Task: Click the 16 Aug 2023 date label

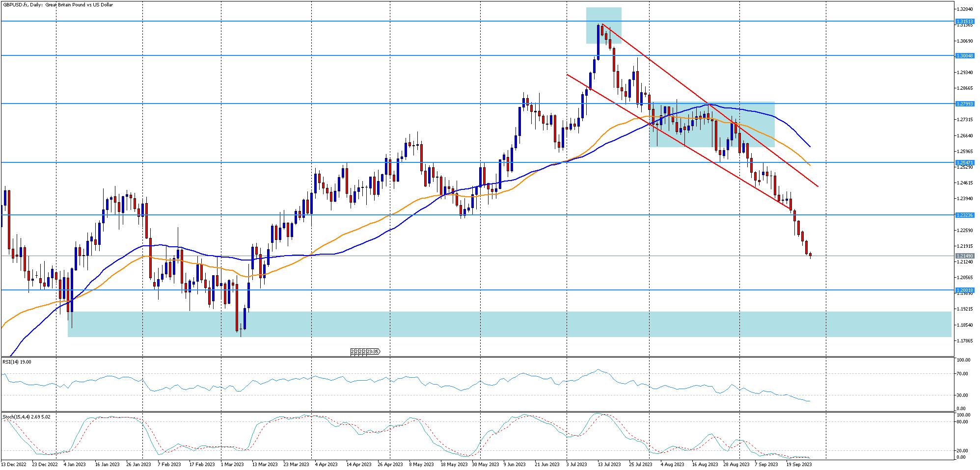Action: click(x=705, y=465)
